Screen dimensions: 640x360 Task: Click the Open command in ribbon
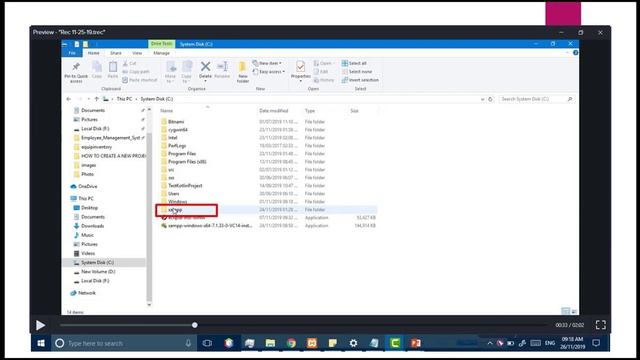(x=323, y=63)
